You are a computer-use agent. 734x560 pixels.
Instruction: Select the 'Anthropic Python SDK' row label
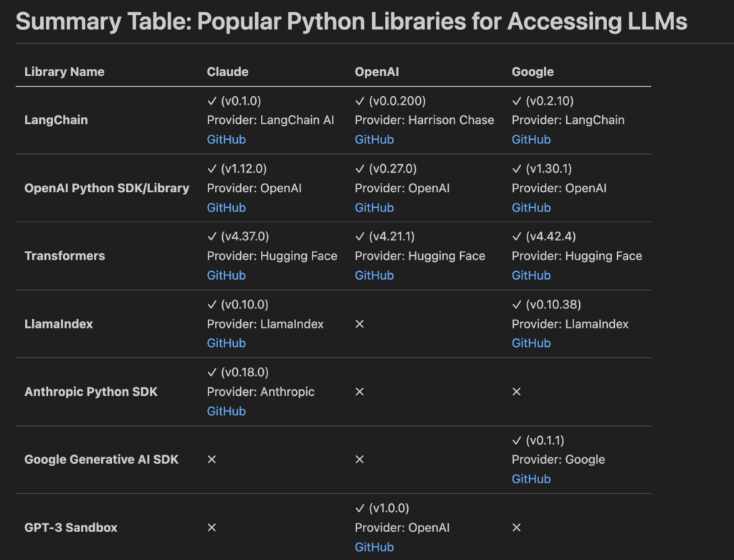[x=91, y=392]
